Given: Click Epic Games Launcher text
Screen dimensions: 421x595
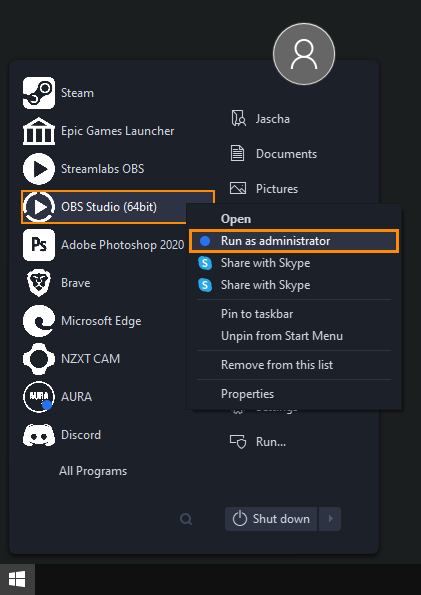Looking at the screenshot, I should 118,131.
